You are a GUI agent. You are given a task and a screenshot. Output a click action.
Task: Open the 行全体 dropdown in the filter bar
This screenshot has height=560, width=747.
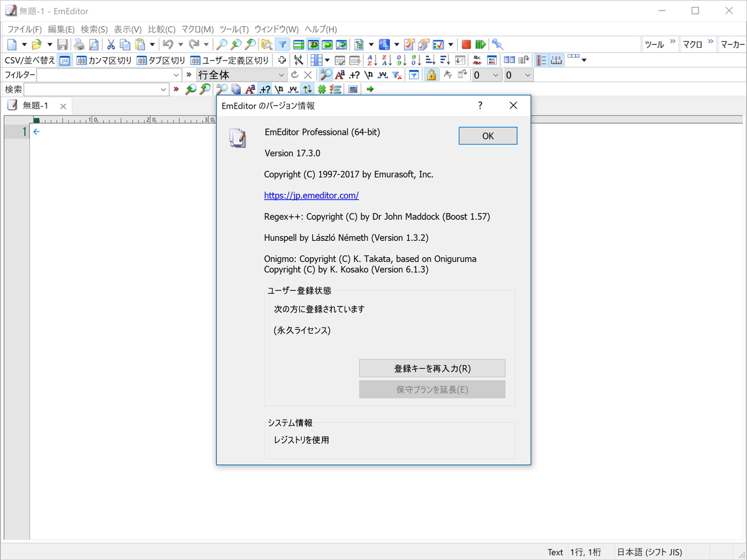(x=281, y=75)
